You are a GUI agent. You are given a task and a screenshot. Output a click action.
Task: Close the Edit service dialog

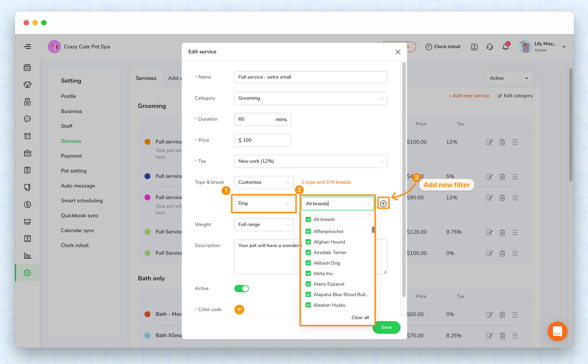(x=398, y=52)
